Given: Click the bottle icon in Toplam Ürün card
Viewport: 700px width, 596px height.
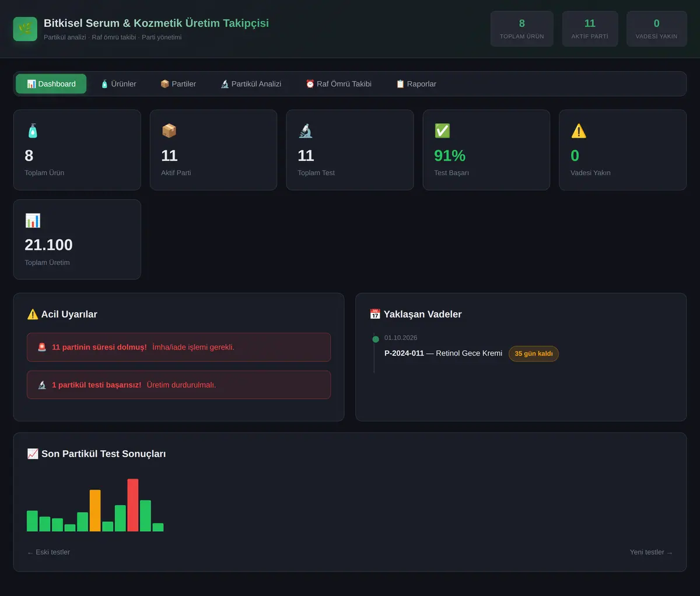Looking at the screenshot, I should click(x=33, y=131).
